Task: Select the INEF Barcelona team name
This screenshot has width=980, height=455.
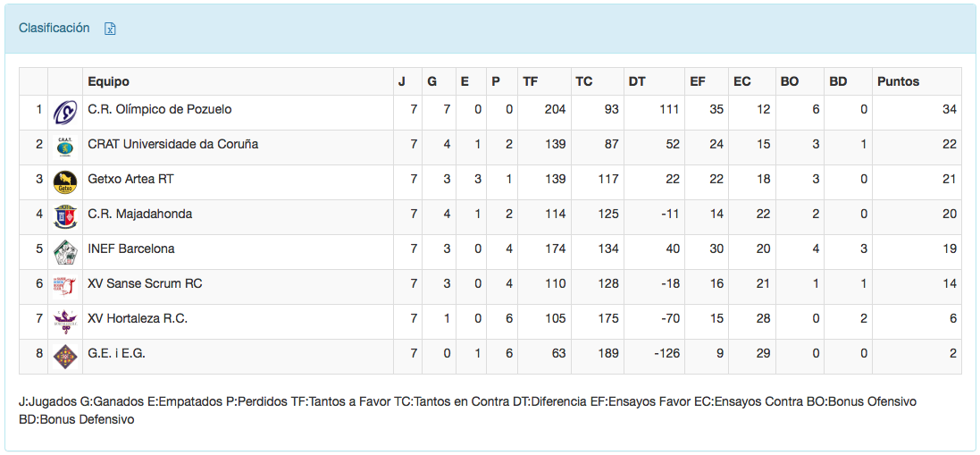Action: [130, 249]
